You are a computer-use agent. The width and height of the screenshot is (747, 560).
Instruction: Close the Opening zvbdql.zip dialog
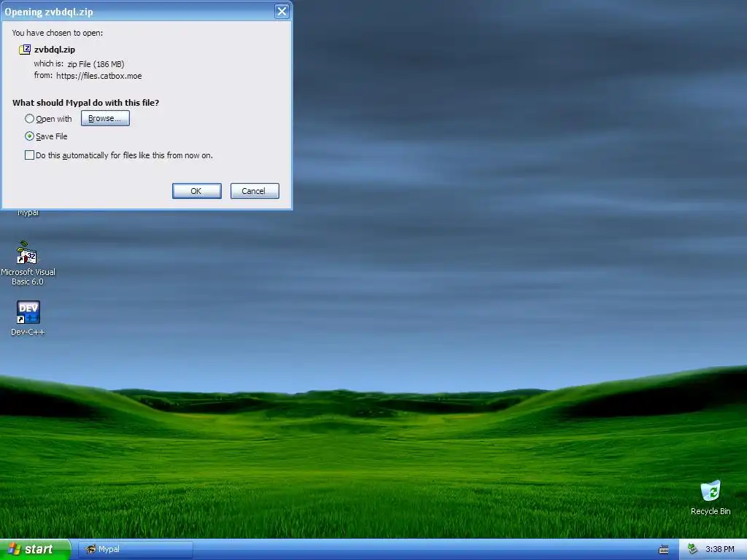tap(282, 12)
